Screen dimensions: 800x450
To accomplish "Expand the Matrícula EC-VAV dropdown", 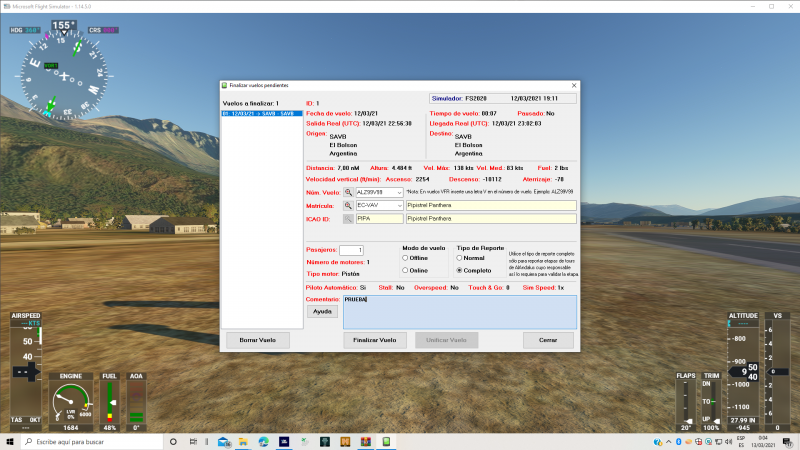I will pyautogui.click(x=399, y=205).
